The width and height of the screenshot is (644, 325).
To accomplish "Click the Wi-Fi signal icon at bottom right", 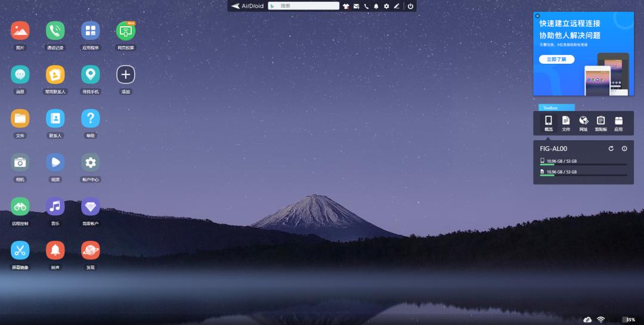I will point(601,320).
